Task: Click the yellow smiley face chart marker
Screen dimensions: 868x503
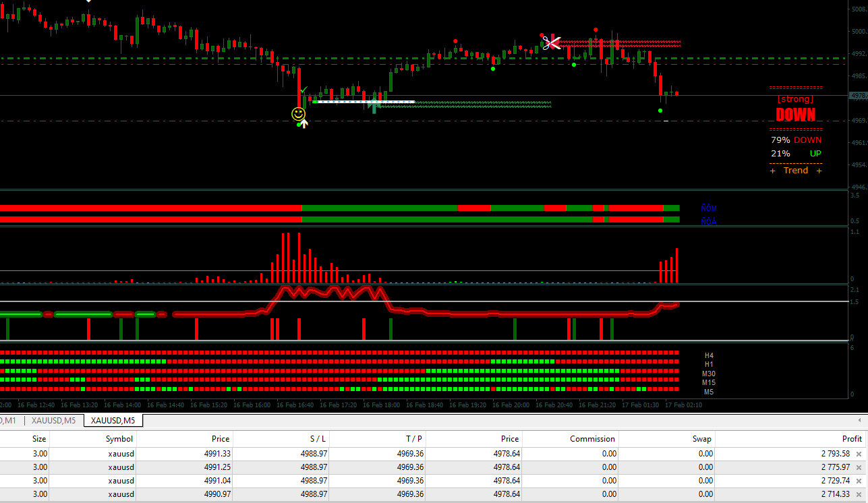Action: tap(298, 113)
